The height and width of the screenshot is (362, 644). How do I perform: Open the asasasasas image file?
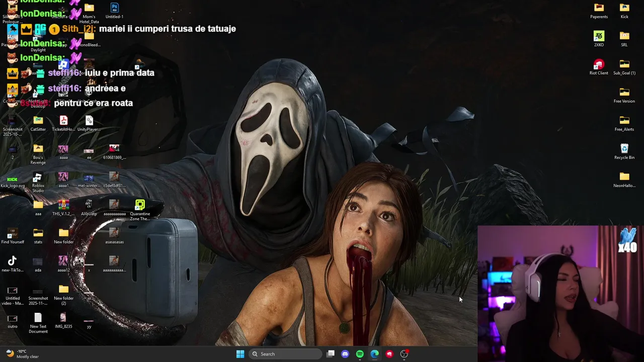click(x=114, y=233)
